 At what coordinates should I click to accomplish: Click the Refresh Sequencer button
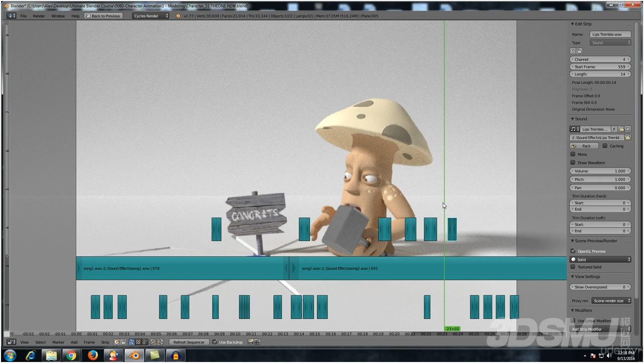[189, 342]
